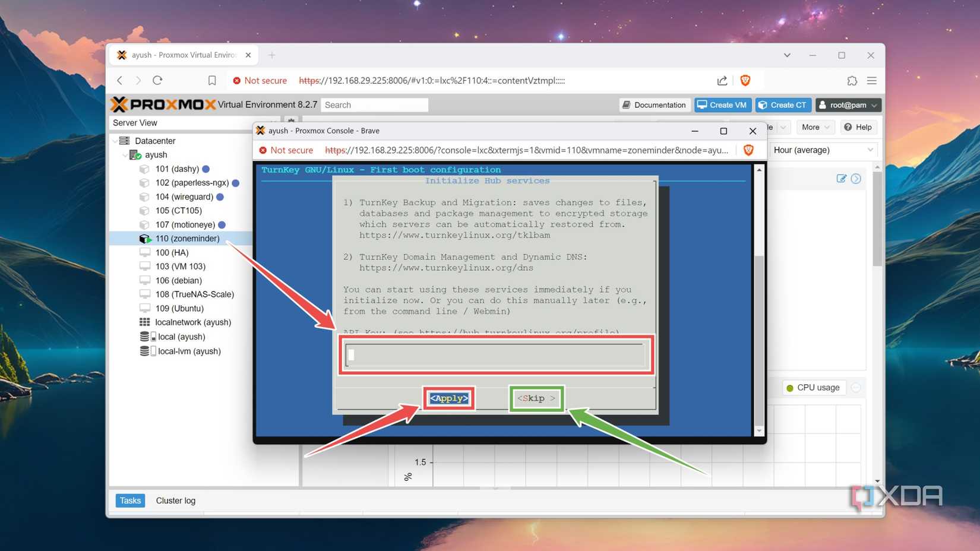980x551 pixels.
Task: Select VM 106 (debian)
Action: [x=178, y=281]
